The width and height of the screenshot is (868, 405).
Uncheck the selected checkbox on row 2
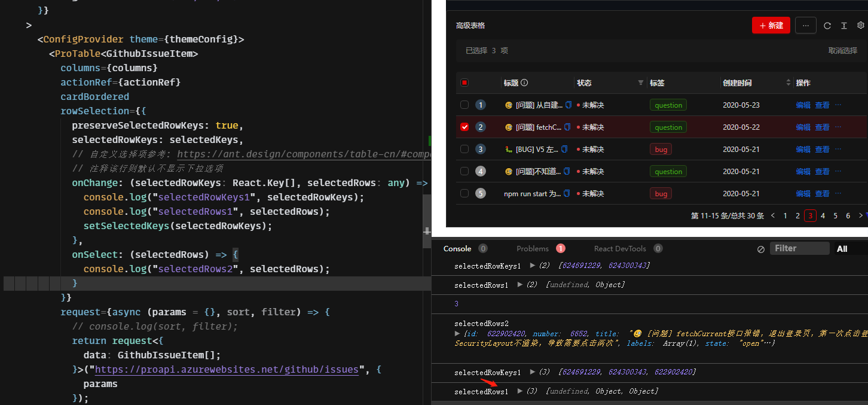tap(464, 127)
